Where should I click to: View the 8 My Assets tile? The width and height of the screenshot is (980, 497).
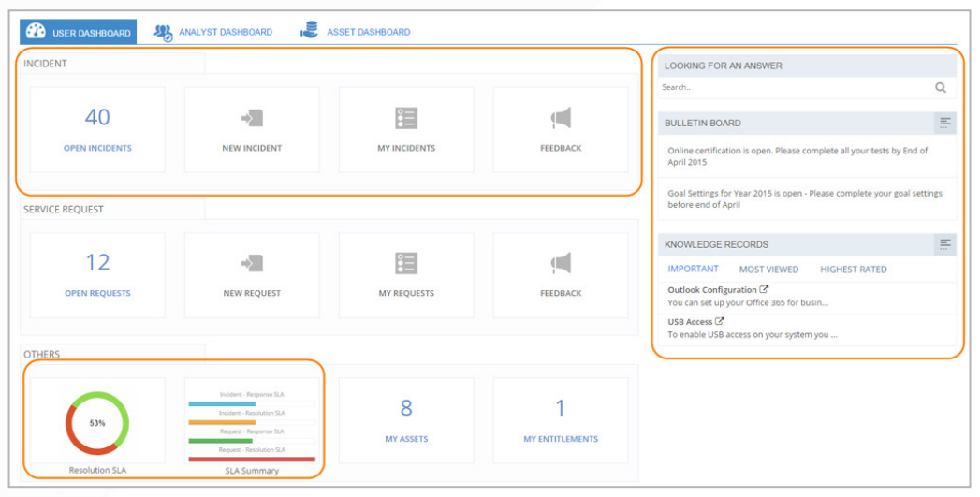[406, 419]
